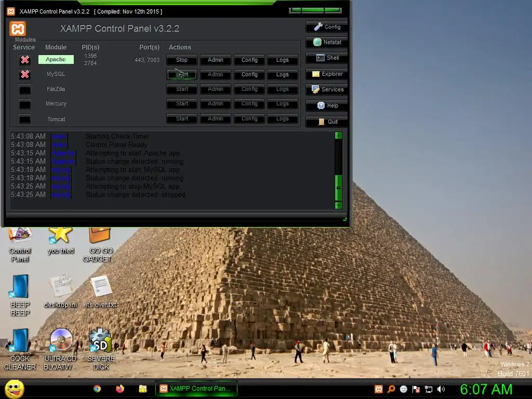Screen dimensions: 532x399
Task: Click the XAMPP title bar icon
Action: (11, 11)
